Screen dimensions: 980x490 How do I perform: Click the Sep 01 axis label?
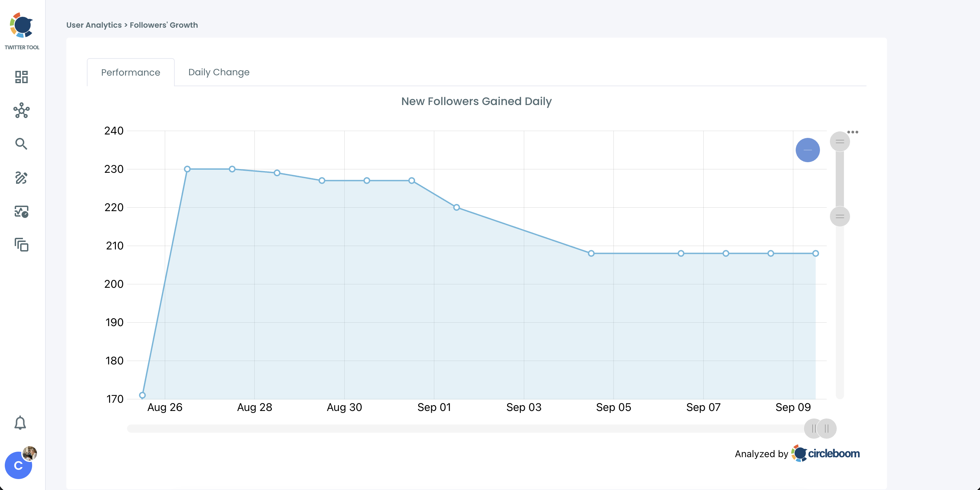pyautogui.click(x=434, y=408)
